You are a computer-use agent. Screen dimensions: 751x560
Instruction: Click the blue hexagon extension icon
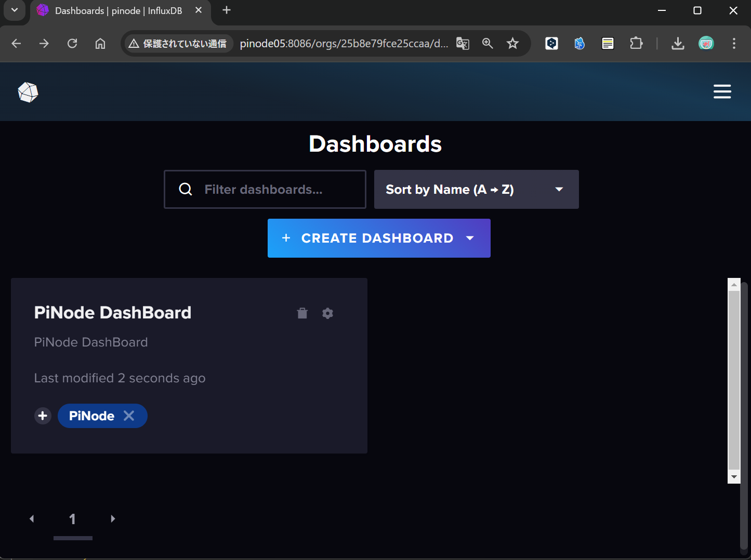(x=551, y=44)
